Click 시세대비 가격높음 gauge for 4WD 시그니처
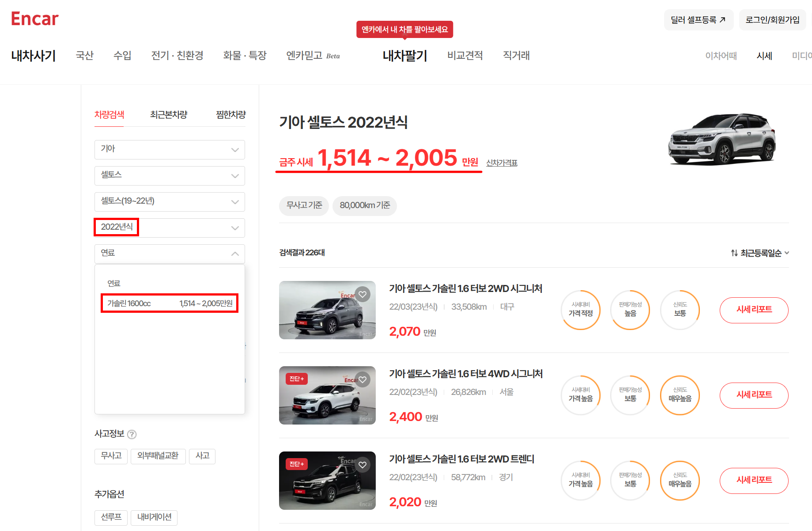 click(581, 395)
